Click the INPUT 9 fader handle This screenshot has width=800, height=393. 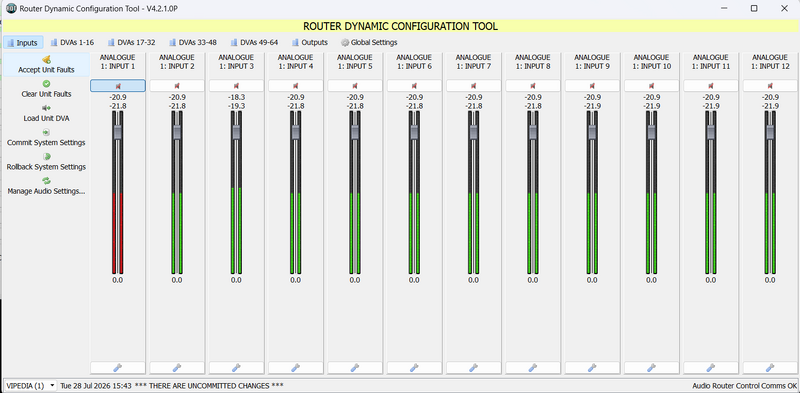pyautogui.click(x=592, y=132)
